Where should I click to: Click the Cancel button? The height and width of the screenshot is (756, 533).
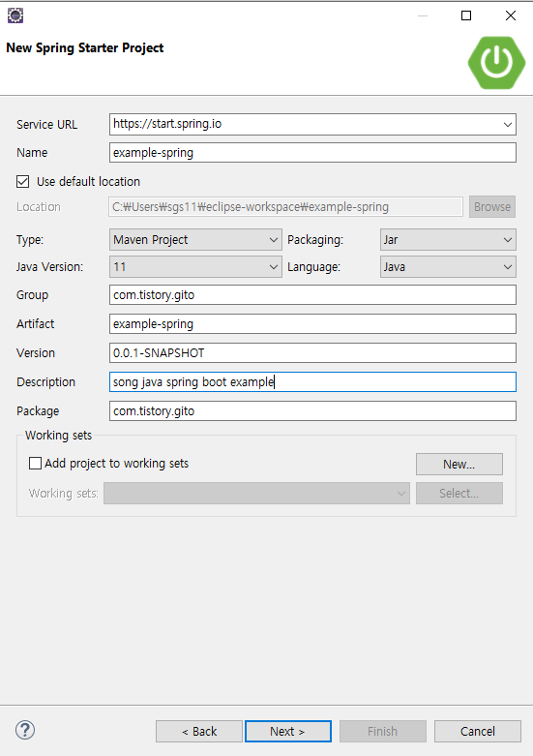478,732
